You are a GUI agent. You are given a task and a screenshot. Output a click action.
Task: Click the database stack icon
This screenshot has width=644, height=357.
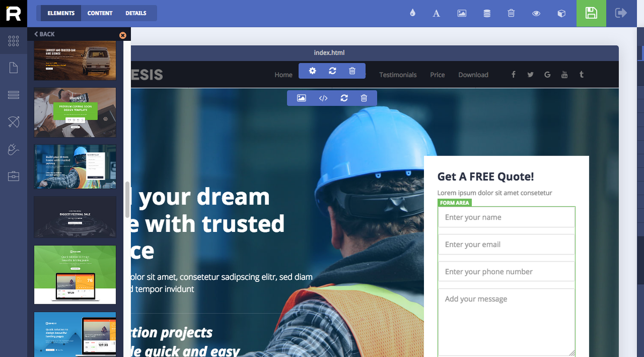(487, 13)
